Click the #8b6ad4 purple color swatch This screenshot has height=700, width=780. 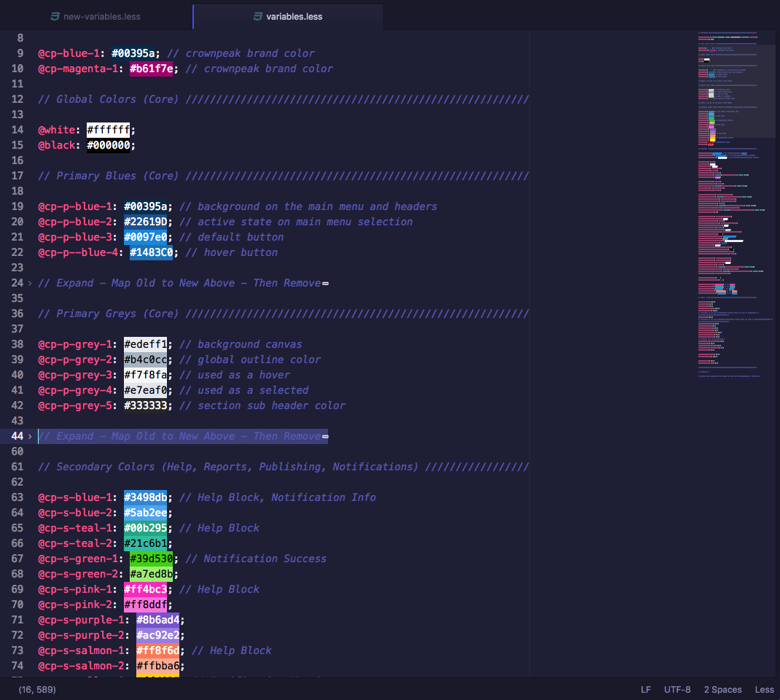[x=157, y=620]
